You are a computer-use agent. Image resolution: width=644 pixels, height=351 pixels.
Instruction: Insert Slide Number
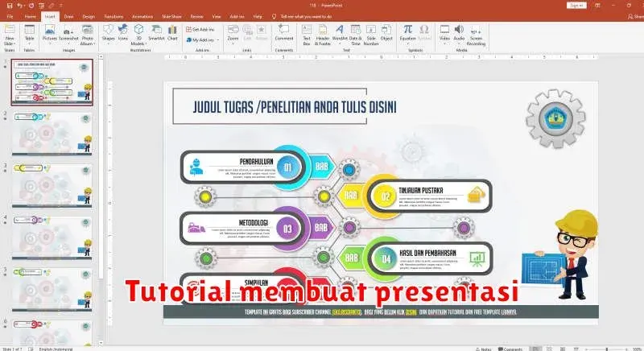click(x=371, y=35)
